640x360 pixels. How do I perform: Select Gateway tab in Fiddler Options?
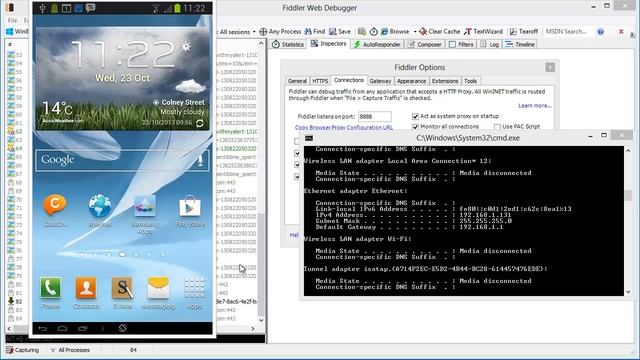(380, 81)
